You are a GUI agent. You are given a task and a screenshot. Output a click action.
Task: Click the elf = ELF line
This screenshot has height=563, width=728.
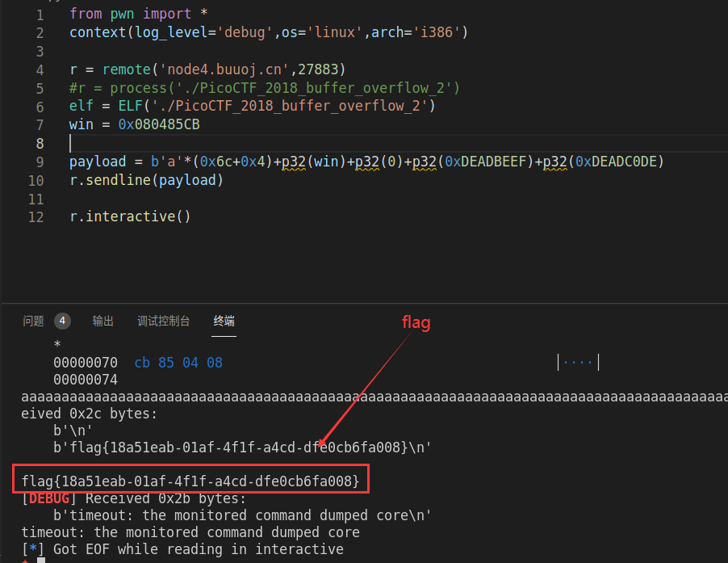coord(253,106)
